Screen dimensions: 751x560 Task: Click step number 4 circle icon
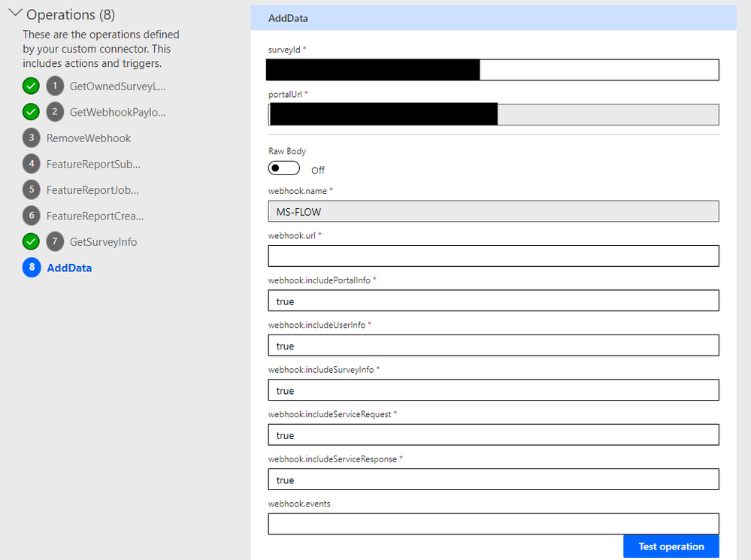click(31, 164)
